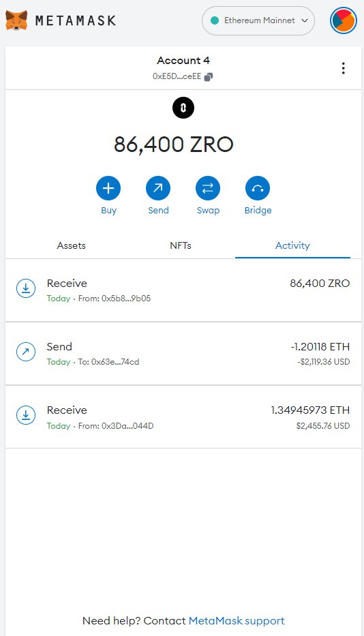Click the Send label under action buttons

coord(158,211)
